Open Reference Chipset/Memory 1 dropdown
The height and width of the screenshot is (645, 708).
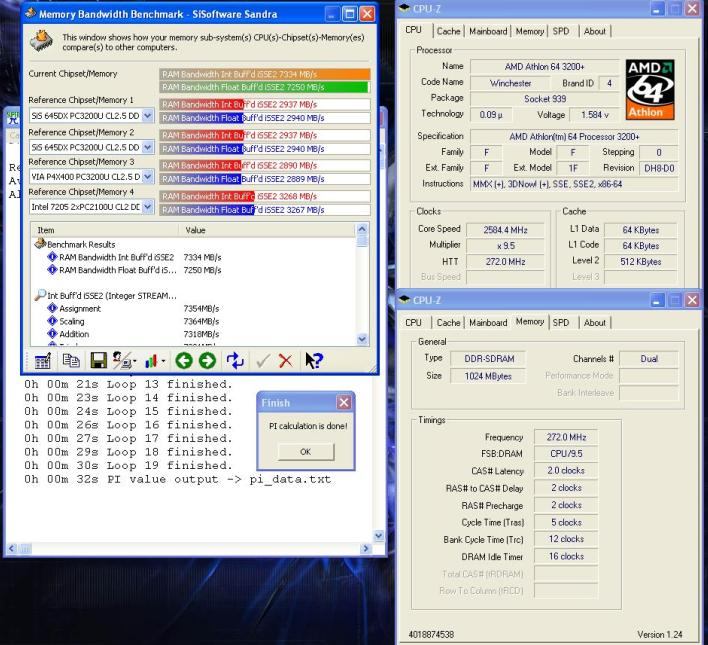coord(148,116)
